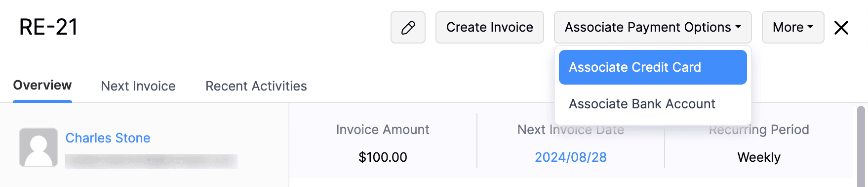Image resolution: width=868 pixels, height=187 pixels.
Task: Open the Charles Stone customer link
Action: tap(108, 138)
